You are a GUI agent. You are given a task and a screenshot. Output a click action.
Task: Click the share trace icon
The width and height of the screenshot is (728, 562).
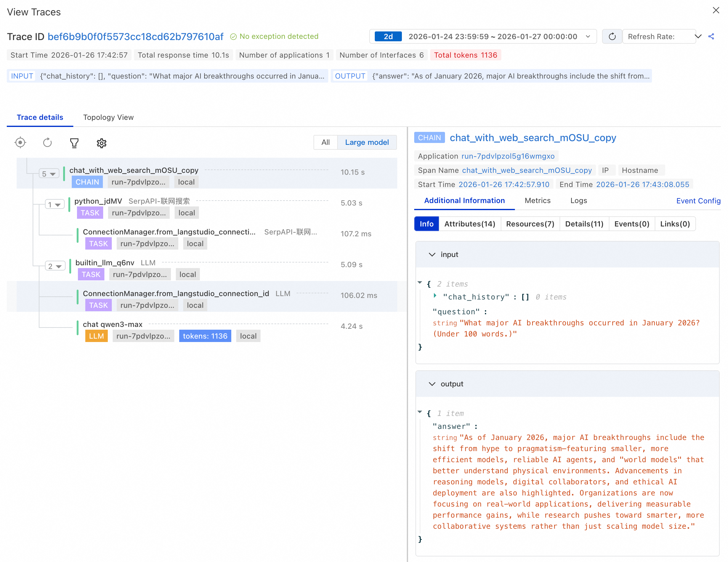711,37
